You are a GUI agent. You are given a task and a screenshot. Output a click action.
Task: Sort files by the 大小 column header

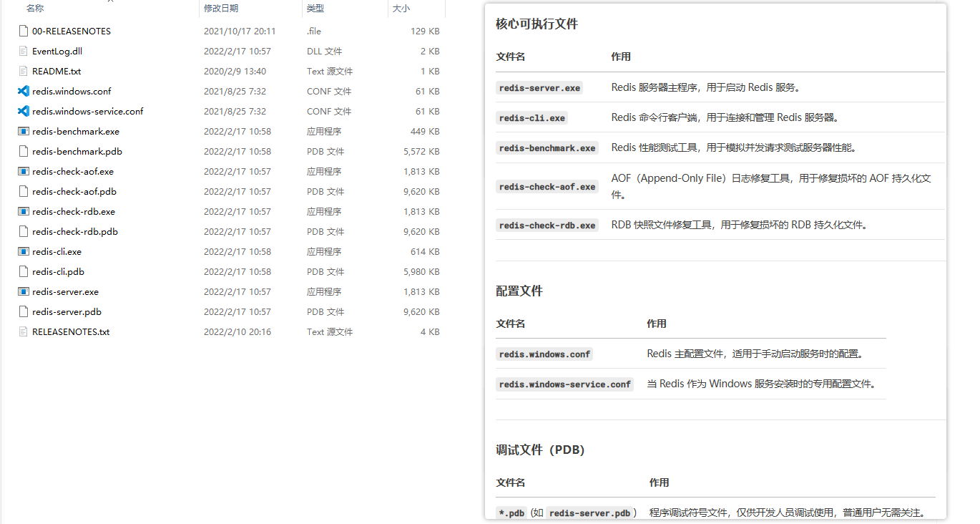point(401,9)
